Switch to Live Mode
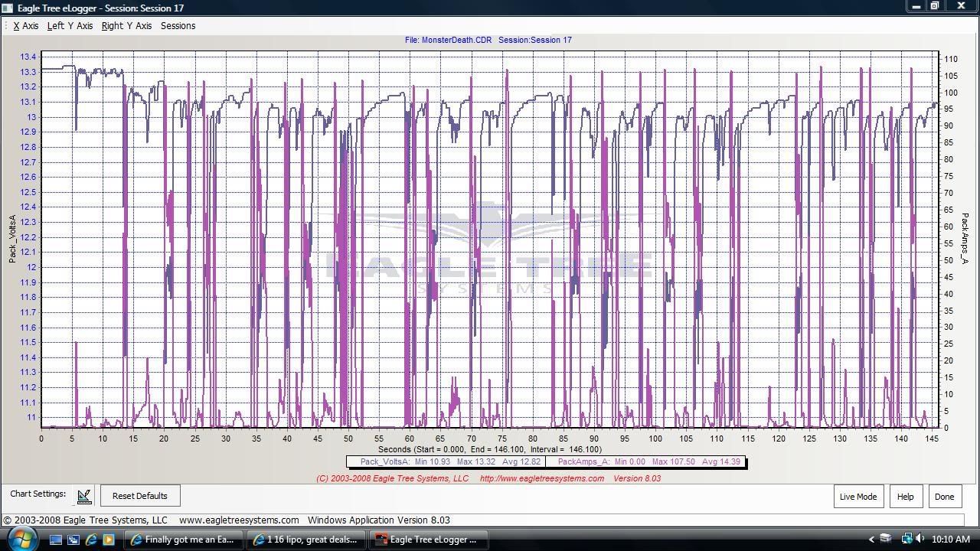The image size is (980, 551). (857, 496)
